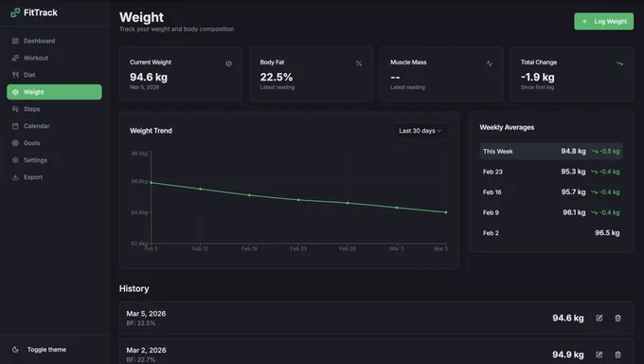Toggle the theme with the moon icon
This screenshot has height=364, width=644.
coord(15,350)
